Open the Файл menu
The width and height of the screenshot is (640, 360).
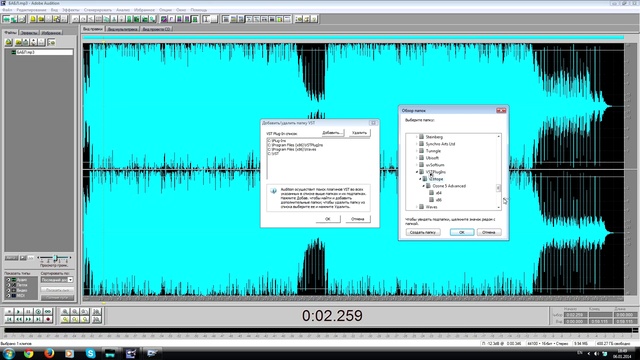point(7,9)
